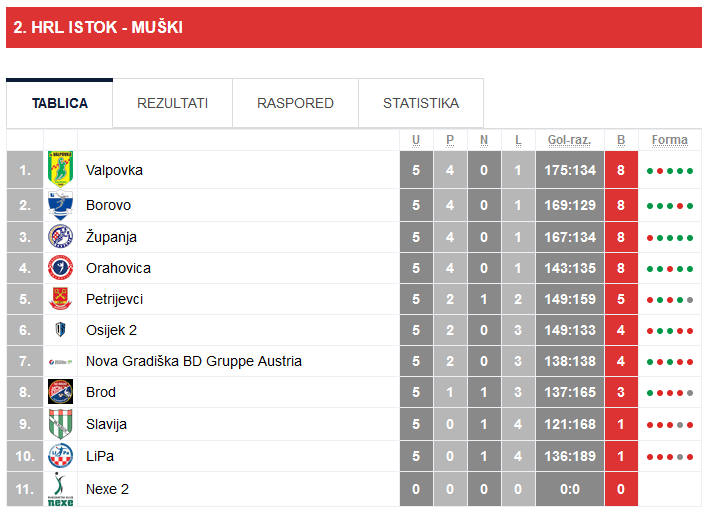
Task: Open the Valpovka team name link
Action: pos(114,170)
